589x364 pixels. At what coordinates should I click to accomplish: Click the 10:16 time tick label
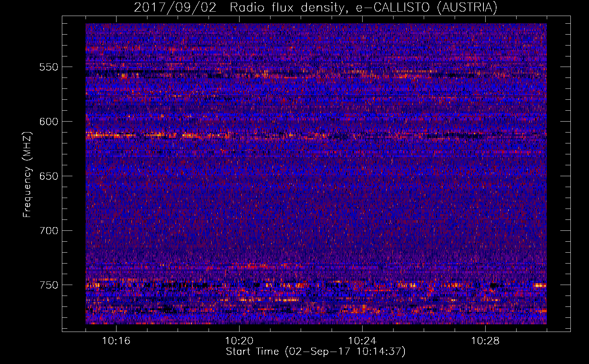[116, 341]
